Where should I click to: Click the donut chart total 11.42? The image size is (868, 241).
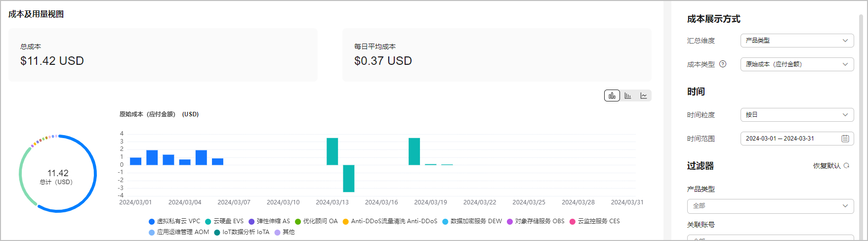coord(58,173)
